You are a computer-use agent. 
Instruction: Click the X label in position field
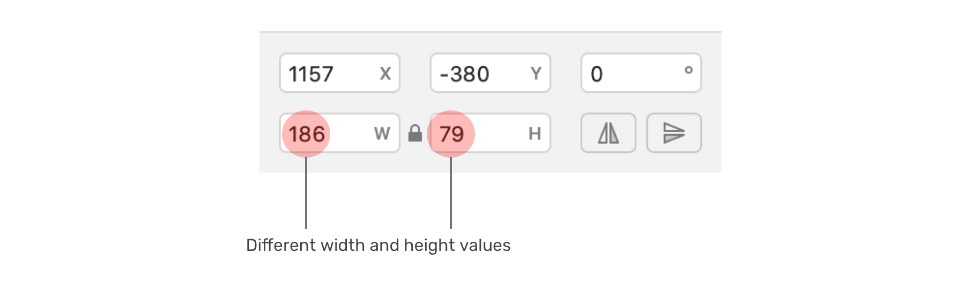point(385,73)
